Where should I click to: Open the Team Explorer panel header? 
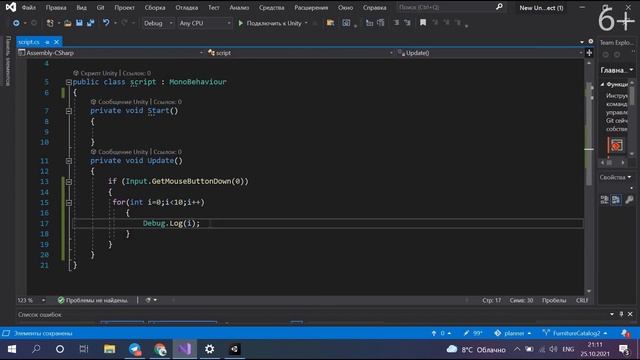(616, 42)
